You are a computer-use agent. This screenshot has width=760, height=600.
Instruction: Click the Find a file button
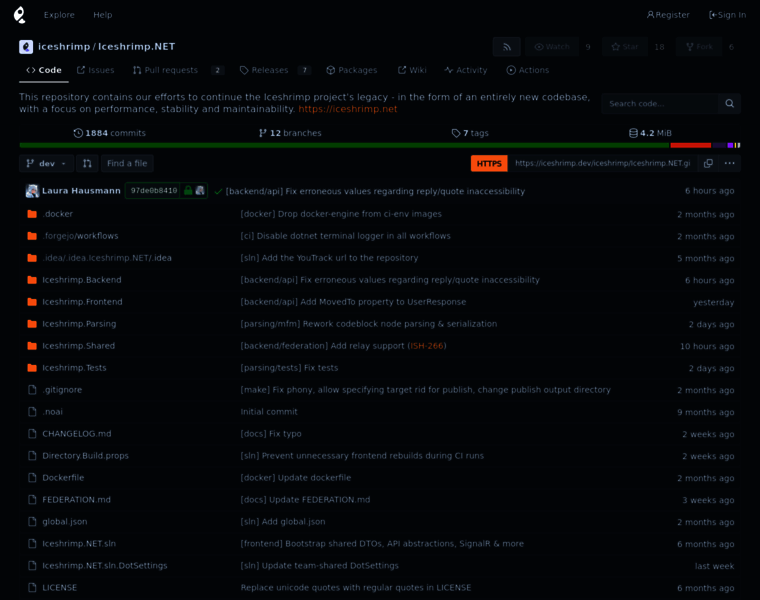(x=127, y=163)
